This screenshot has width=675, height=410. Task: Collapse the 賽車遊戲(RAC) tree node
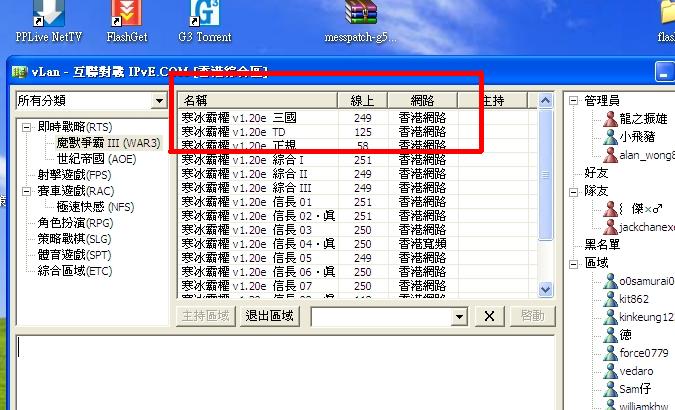click(x=26, y=191)
